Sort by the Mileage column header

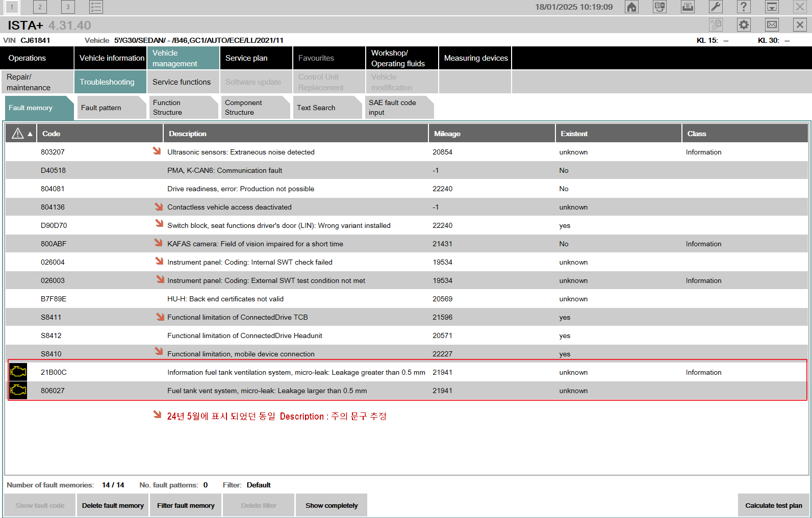coord(492,134)
